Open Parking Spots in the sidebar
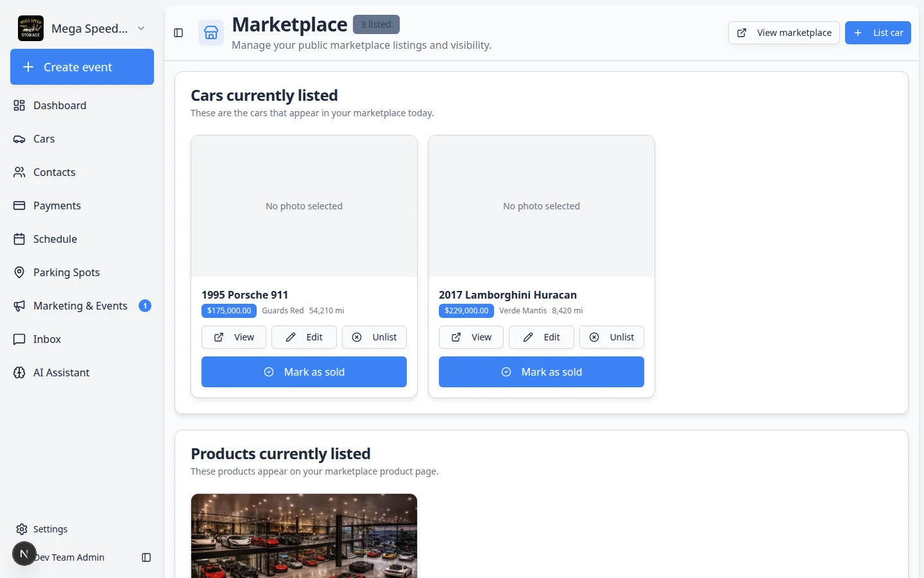924x578 pixels. pos(82,272)
